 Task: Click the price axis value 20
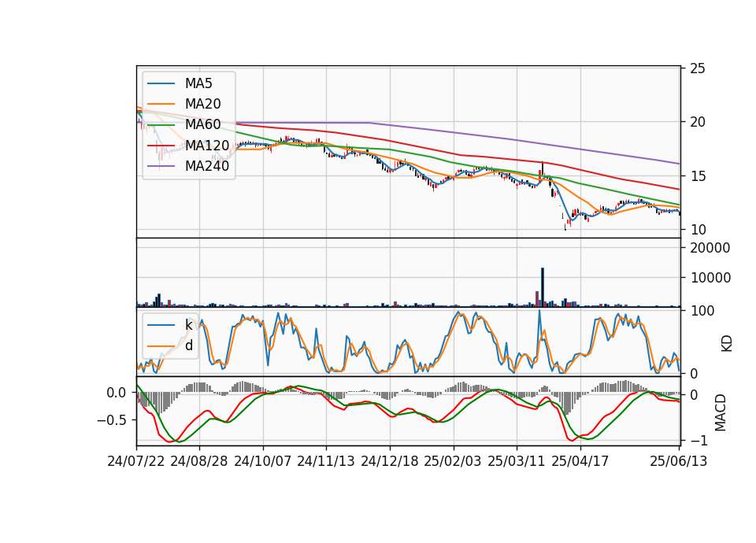click(x=698, y=123)
